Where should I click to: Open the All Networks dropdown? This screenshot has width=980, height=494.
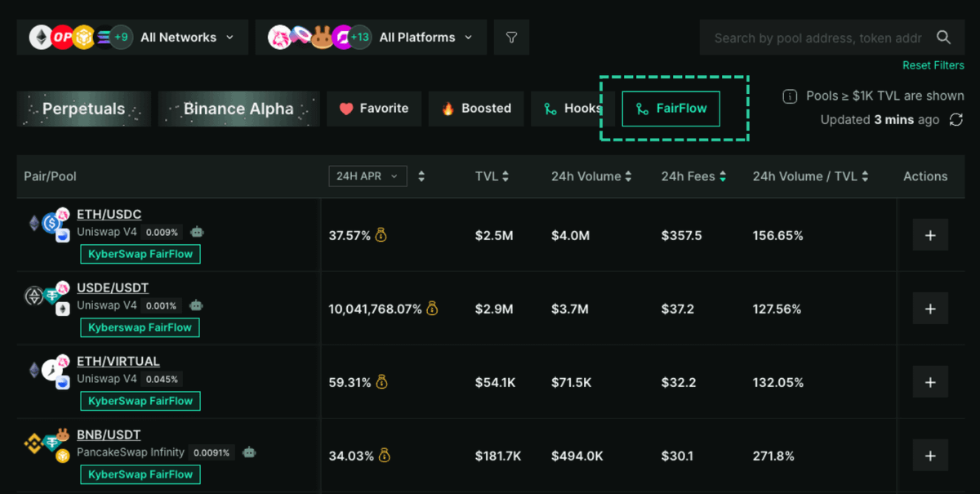pos(132,38)
